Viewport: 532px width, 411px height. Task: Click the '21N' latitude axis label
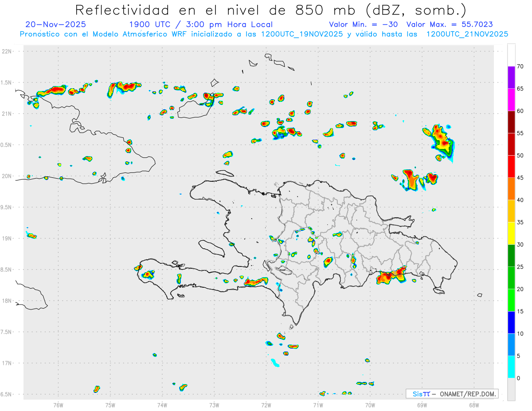tap(7, 114)
